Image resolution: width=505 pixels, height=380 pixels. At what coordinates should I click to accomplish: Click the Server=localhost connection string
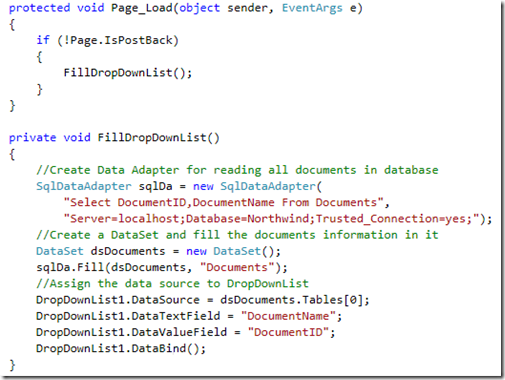point(271,219)
